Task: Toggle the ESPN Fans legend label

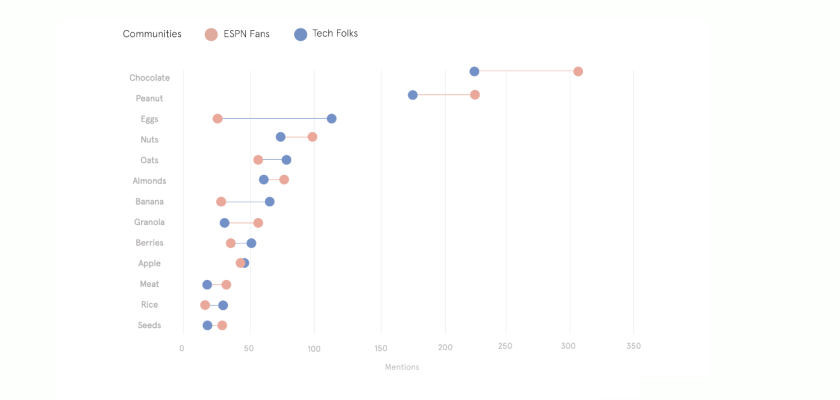Action: point(246,34)
